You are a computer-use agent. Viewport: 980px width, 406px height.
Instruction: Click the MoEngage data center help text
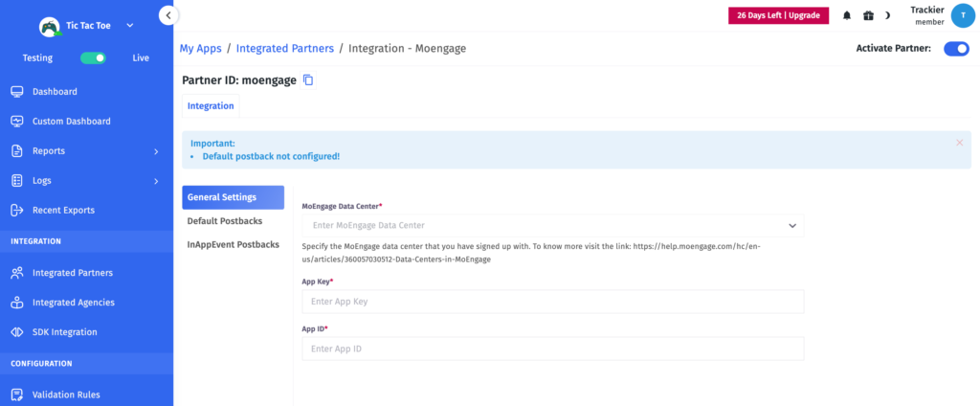point(530,253)
